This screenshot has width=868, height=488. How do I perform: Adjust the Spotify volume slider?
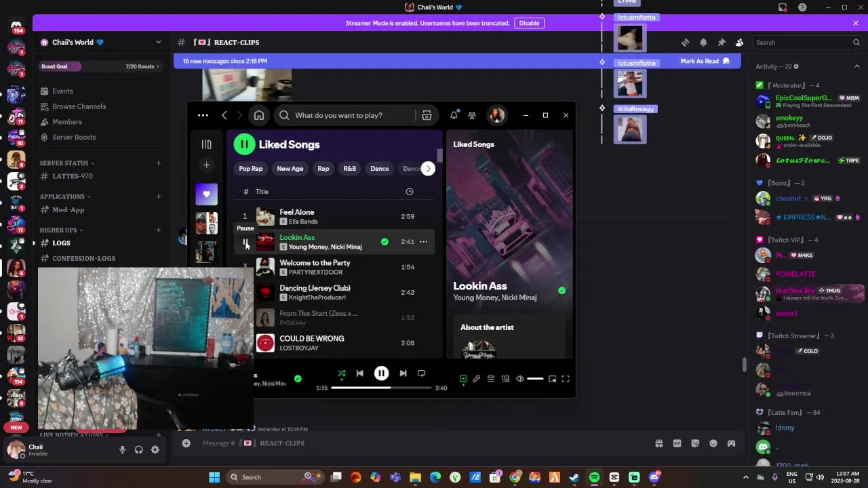tap(535, 379)
